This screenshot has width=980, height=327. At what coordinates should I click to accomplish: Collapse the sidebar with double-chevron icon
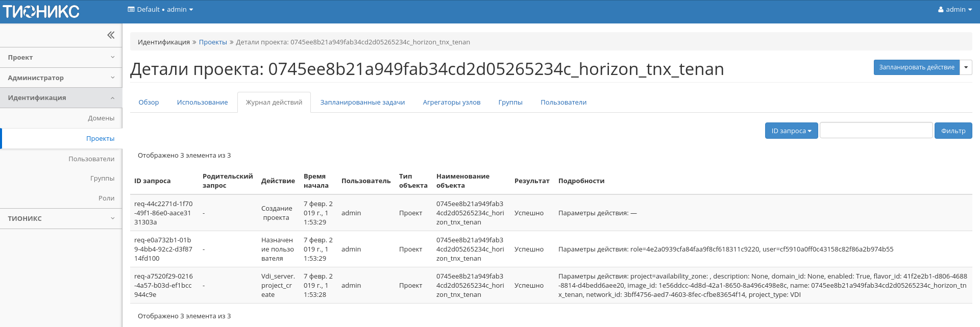click(x=111, y=35)
